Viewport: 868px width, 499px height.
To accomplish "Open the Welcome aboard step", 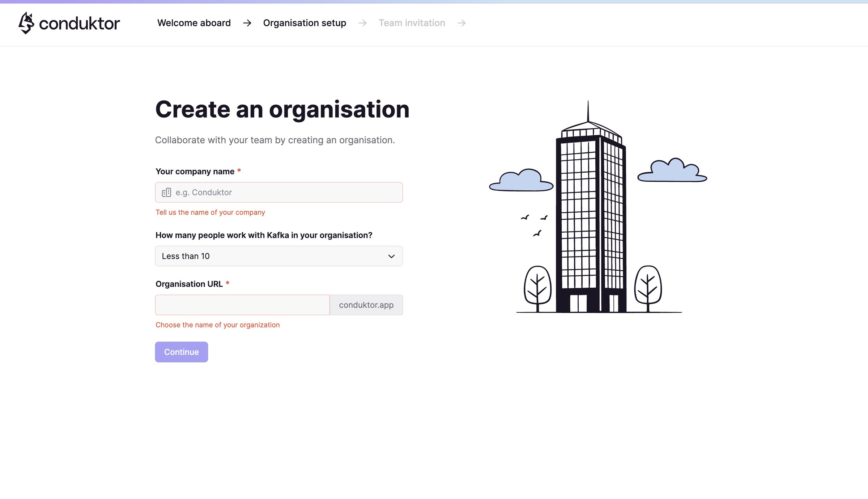I will click(x=194, y=23).
